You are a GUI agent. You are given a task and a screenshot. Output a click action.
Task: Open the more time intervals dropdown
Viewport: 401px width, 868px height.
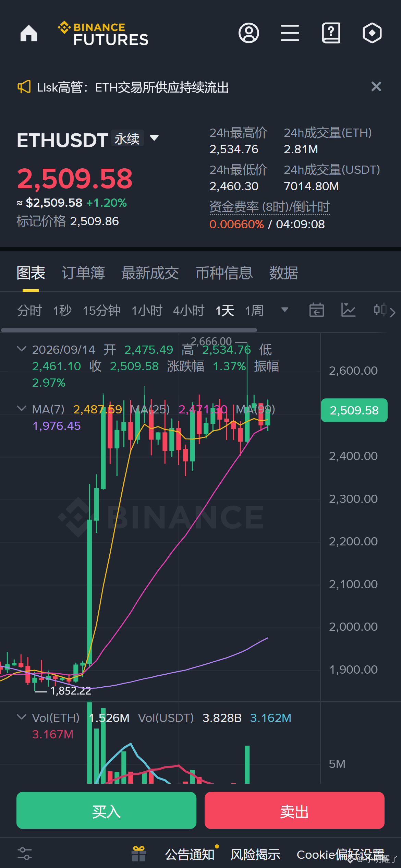tap(284, 310)
